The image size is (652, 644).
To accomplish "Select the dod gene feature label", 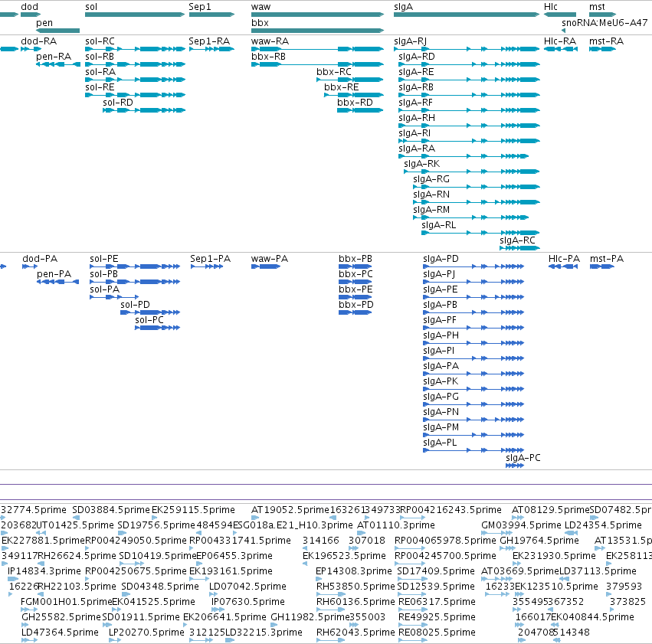I will (x=30, y=7).
